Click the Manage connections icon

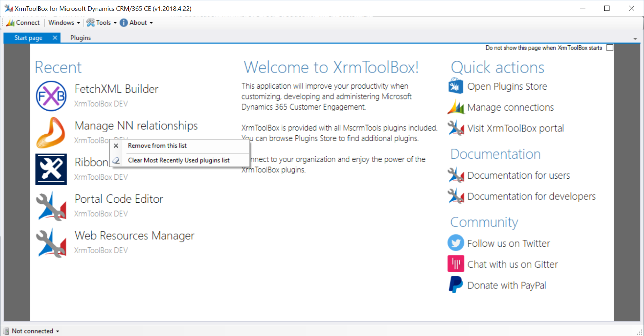456,107
